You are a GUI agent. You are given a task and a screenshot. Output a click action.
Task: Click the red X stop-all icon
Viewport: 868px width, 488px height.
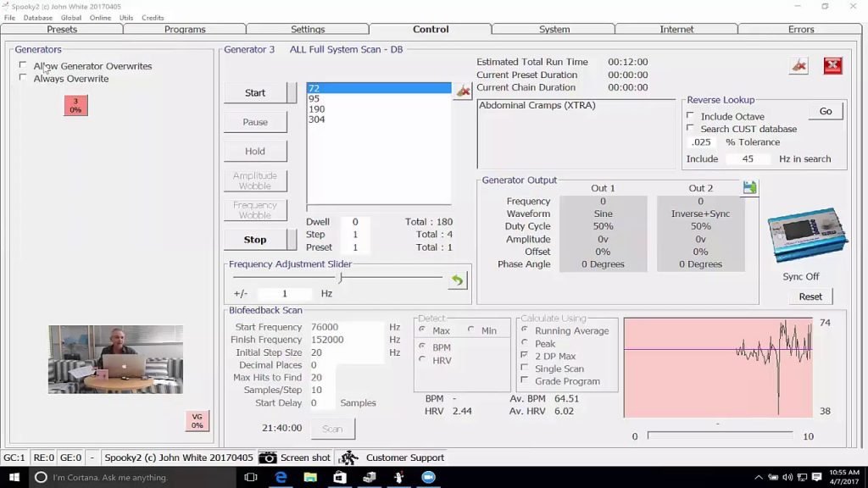coord(832,66)
